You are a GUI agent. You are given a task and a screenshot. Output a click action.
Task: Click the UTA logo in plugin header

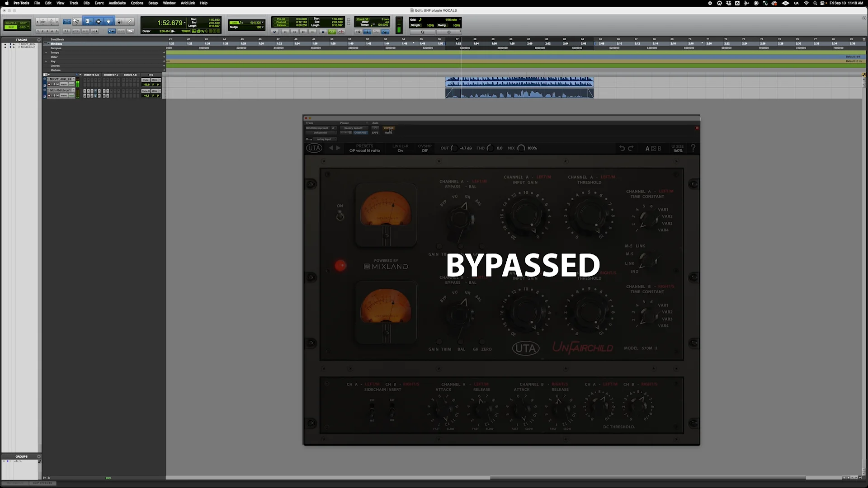point(314,148)
